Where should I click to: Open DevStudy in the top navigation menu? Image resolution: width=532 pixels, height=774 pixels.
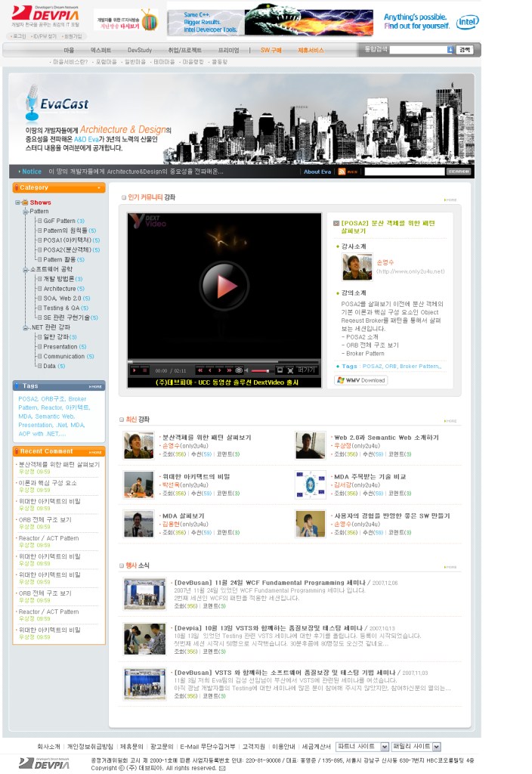pos(139,50)
